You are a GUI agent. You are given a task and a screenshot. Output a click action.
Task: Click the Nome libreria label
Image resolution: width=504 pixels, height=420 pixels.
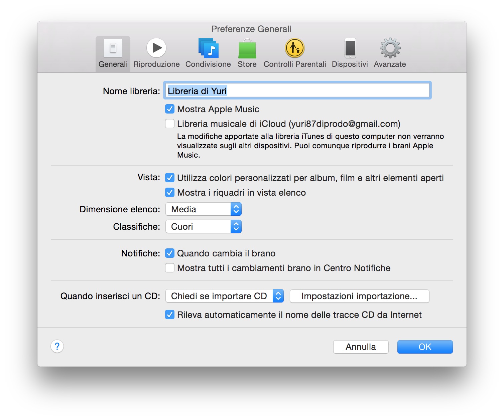132,91
